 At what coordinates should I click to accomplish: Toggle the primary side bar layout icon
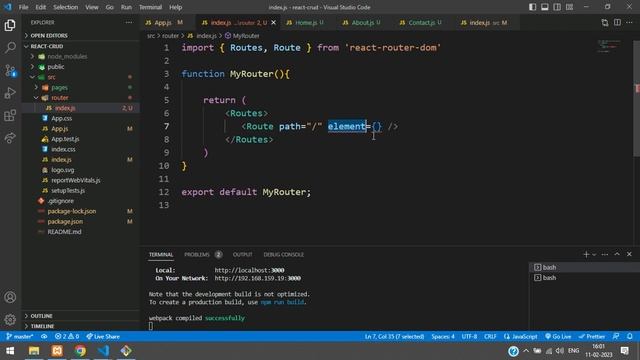click(x=532, y=7)
